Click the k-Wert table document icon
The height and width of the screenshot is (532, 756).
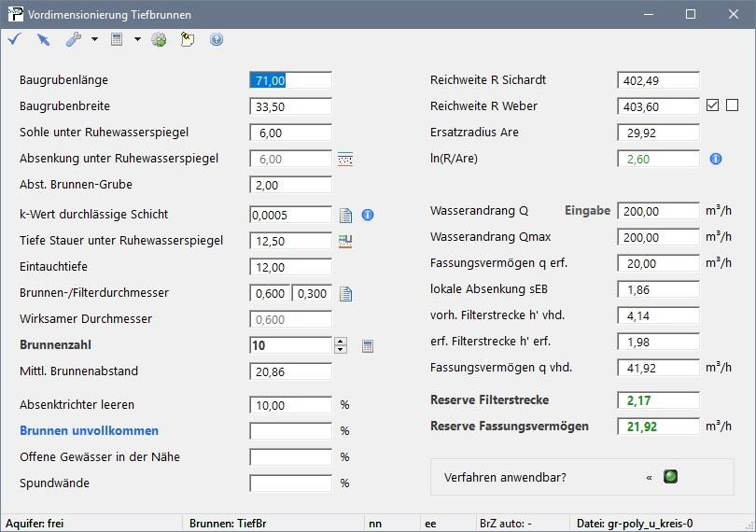(346, 216)
